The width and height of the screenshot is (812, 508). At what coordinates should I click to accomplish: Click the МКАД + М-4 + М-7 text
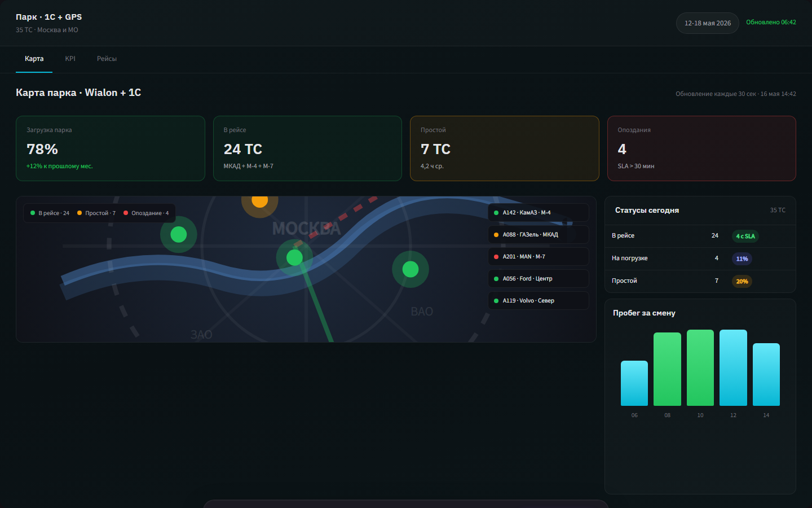pos(249,167)
